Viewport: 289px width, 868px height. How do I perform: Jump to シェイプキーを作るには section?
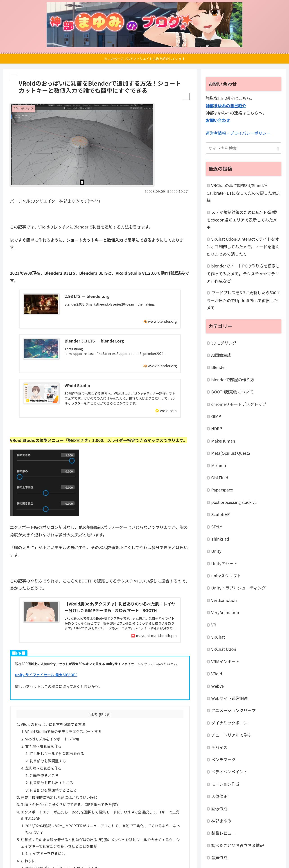[45, 854]
